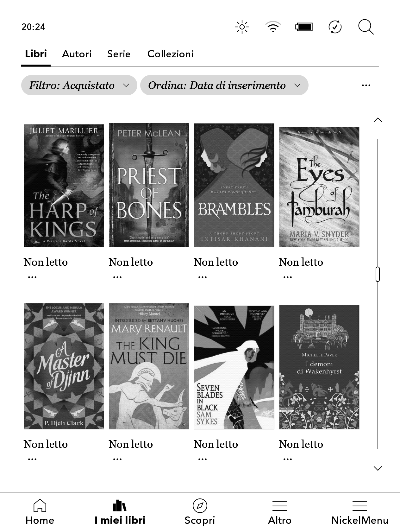This screenshot has width=400, height=532.
Task: Switch to the Collezioni tab
Action: click(170, 54)
